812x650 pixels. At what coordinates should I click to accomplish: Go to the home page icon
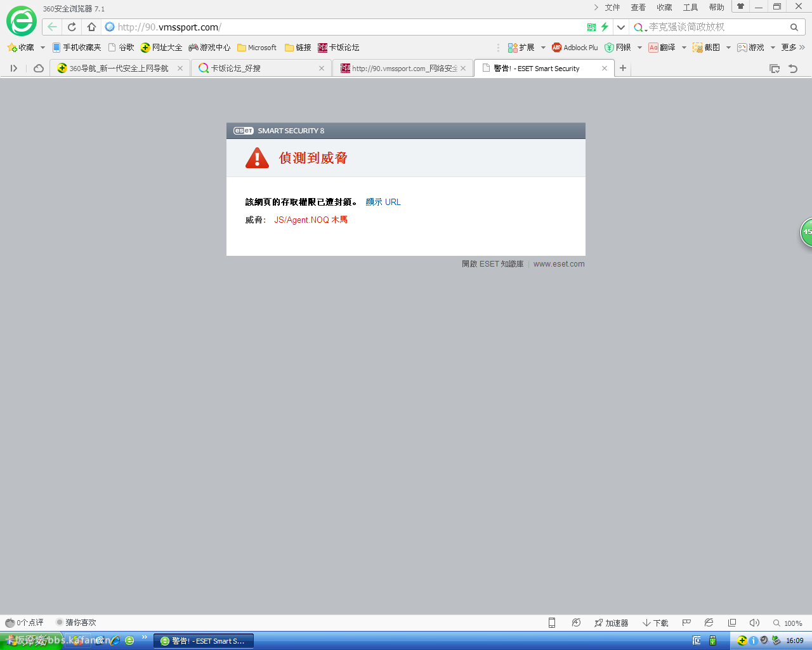pyautogui.click(x=91, y=27)
